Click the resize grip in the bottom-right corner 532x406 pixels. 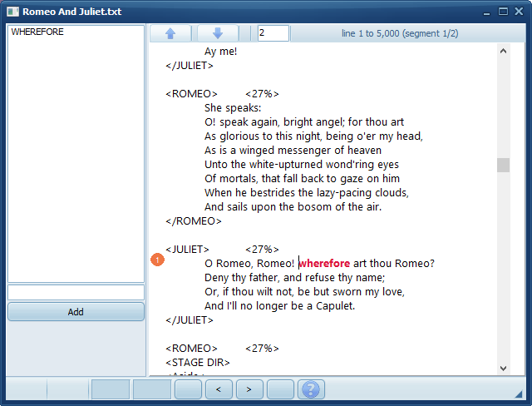[524, 398]
